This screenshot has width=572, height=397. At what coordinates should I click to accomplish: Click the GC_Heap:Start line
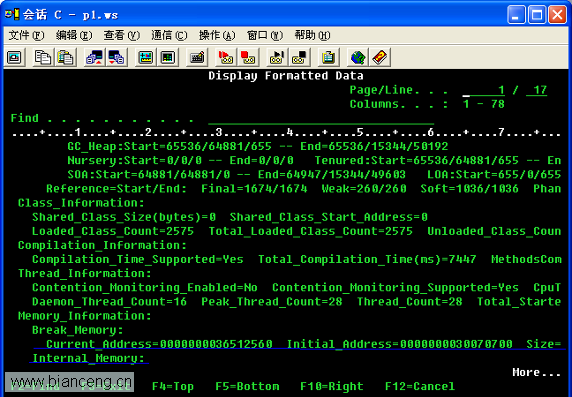[x=258, y=147]
